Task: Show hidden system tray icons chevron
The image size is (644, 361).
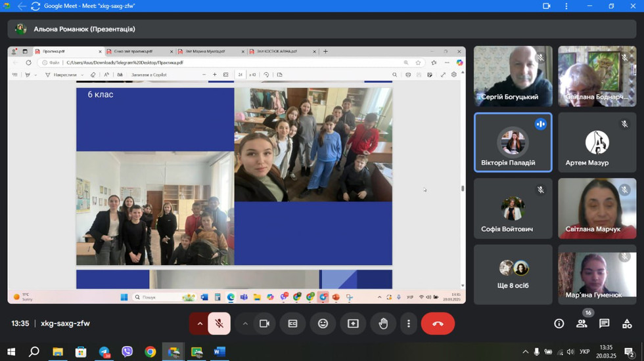Action: tap(525, 352)
